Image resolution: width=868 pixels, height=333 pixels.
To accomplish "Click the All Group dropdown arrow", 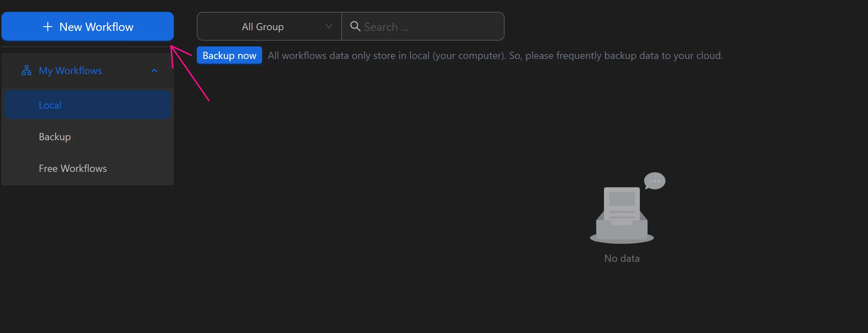I will (329, 26).
